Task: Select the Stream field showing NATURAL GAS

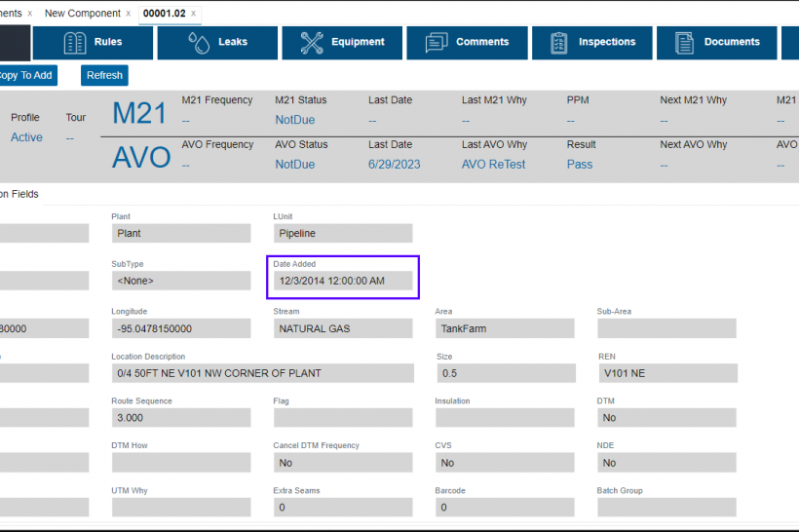Action: tap(343, 328)
